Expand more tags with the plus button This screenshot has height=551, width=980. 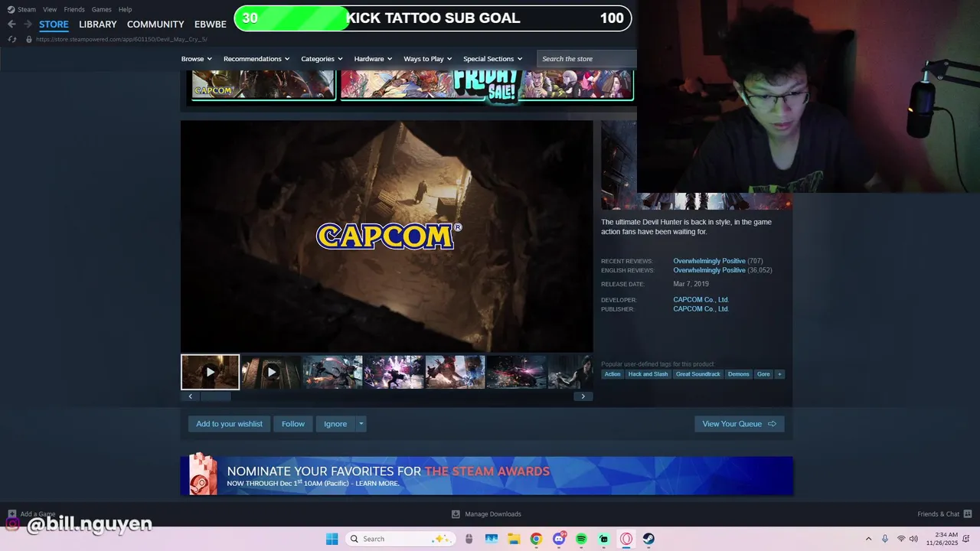[x=779, y=374]
